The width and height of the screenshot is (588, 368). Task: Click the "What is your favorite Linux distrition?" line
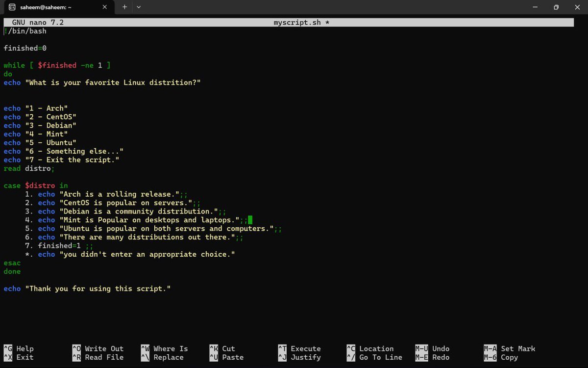pyautogui.click(x=102, y=82)
